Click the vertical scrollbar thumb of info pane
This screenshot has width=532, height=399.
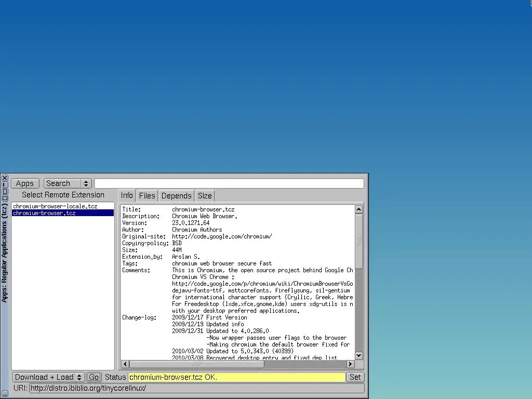(358, 241)
